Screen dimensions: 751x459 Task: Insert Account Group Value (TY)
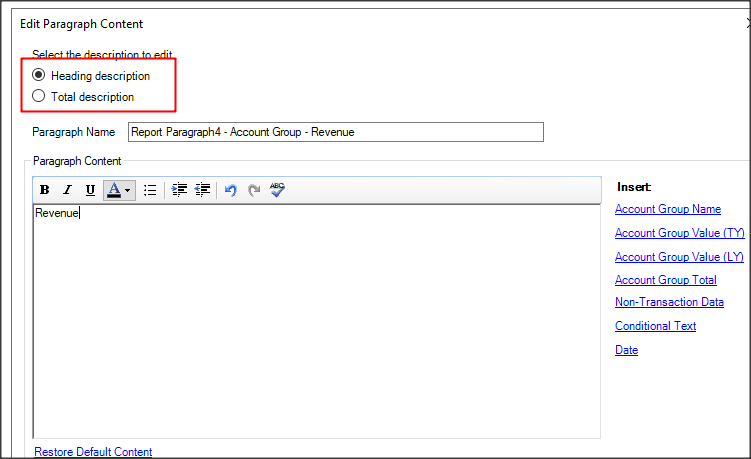(679, 233)
